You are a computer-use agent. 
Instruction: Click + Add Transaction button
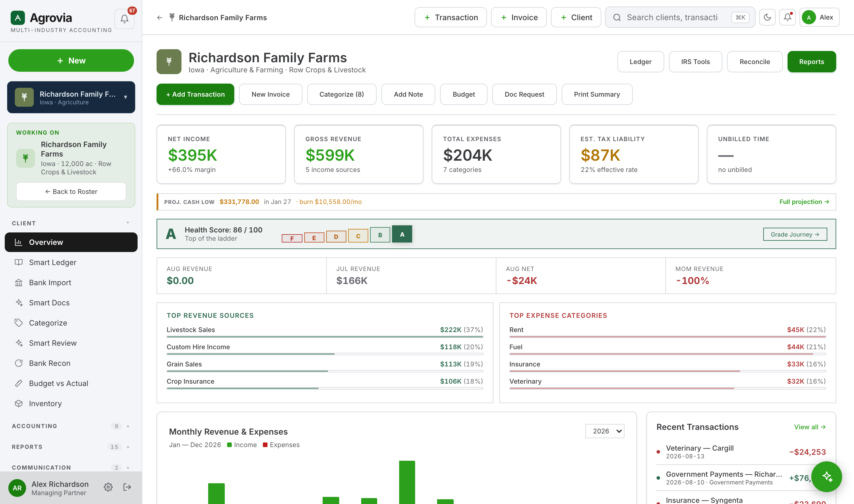click(x=195, y=94)
